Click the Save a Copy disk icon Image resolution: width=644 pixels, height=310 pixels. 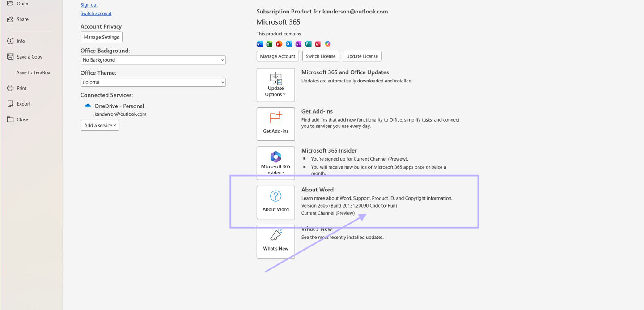point(10,57)
